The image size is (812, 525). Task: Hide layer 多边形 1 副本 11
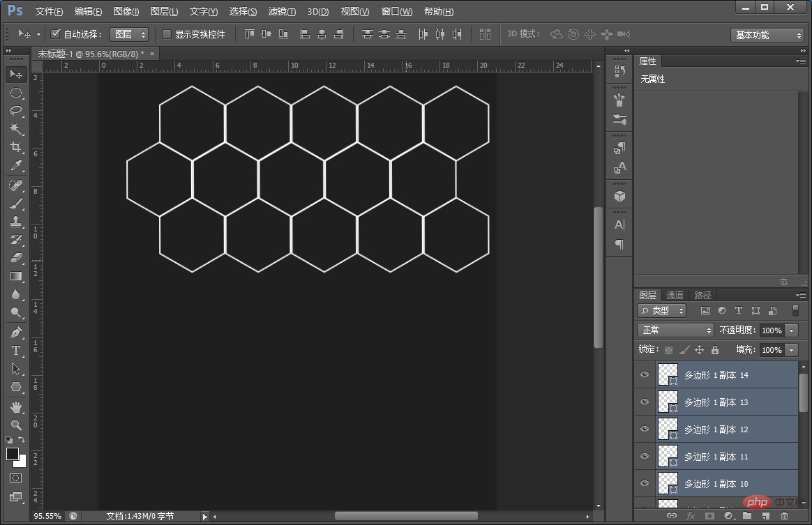tap(645, 456)
